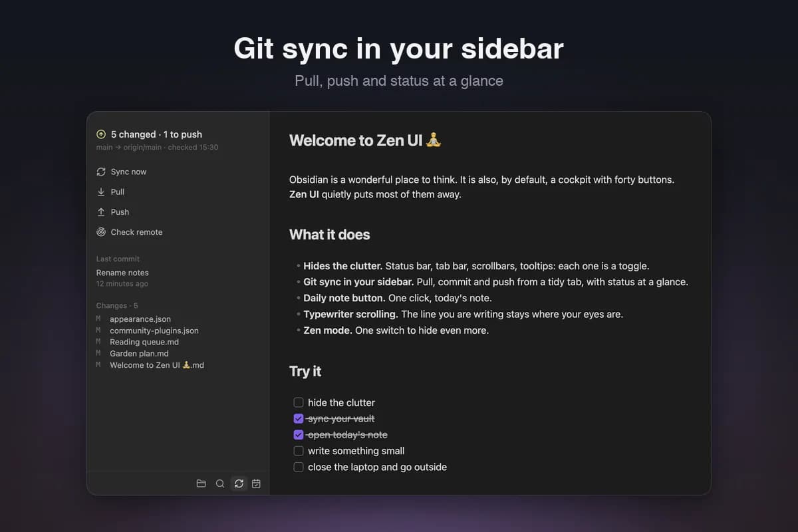Screen dimensions: 798x532
Task: Click the 'Welcome to Zen UI' note heading
Action: pos(365,140)
